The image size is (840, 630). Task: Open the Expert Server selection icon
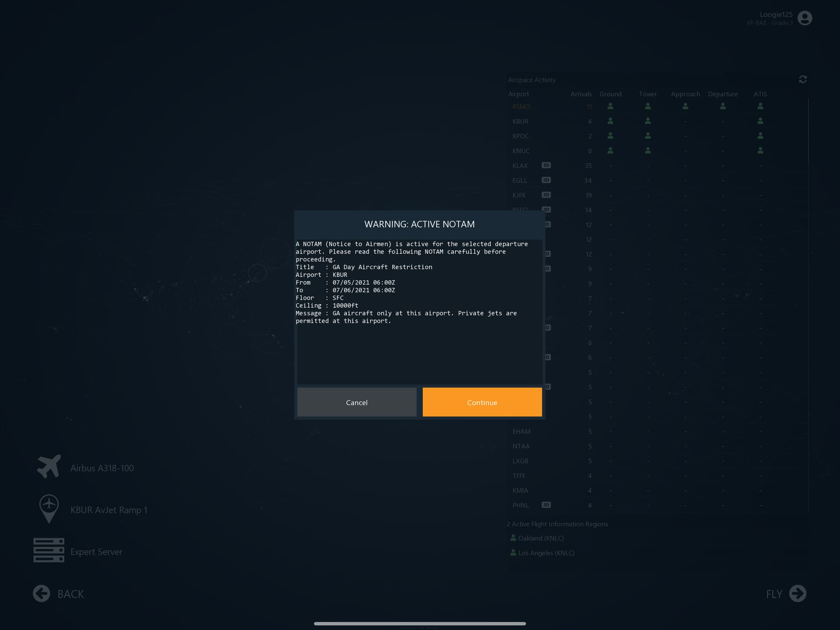pyautogui.click(x=49, y=550)
